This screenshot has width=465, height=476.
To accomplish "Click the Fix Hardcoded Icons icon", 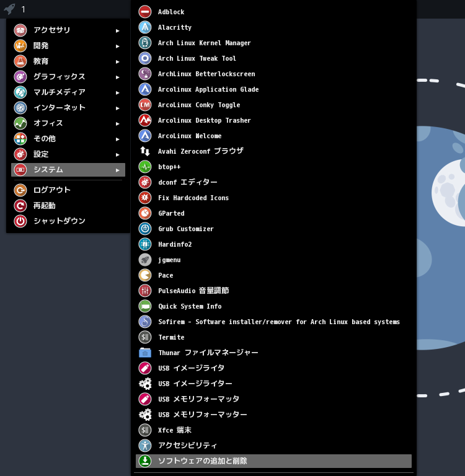I will click(x=145, y=198).
